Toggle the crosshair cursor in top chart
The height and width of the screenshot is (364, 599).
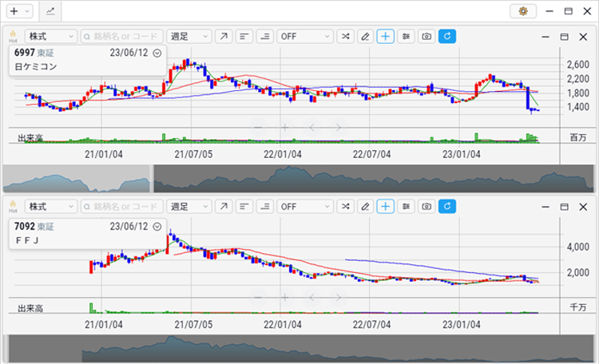point(386,37)
